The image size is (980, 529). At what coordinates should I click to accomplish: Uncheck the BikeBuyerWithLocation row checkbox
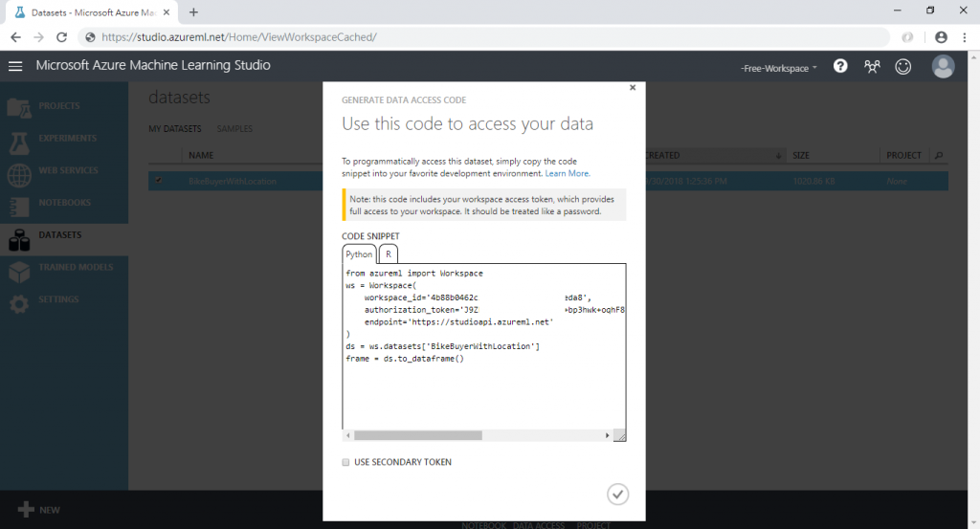tap(159, 181)
